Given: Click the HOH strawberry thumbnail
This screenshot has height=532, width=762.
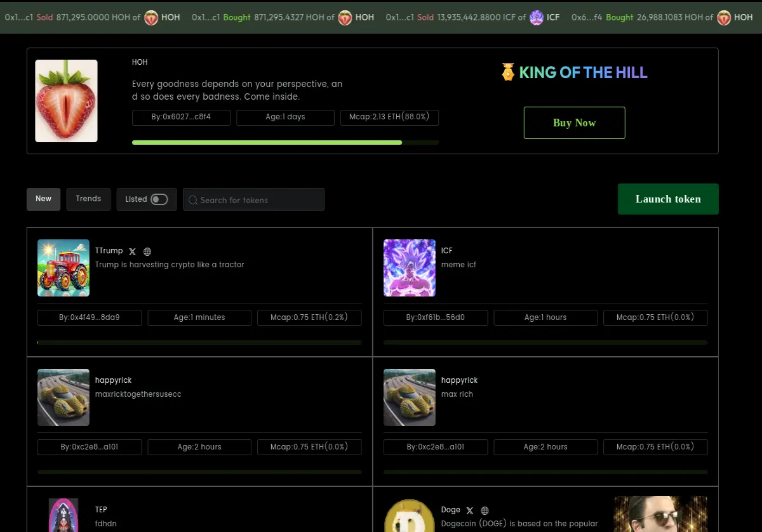Looking at the screenshot, I should tap(66, 101).
